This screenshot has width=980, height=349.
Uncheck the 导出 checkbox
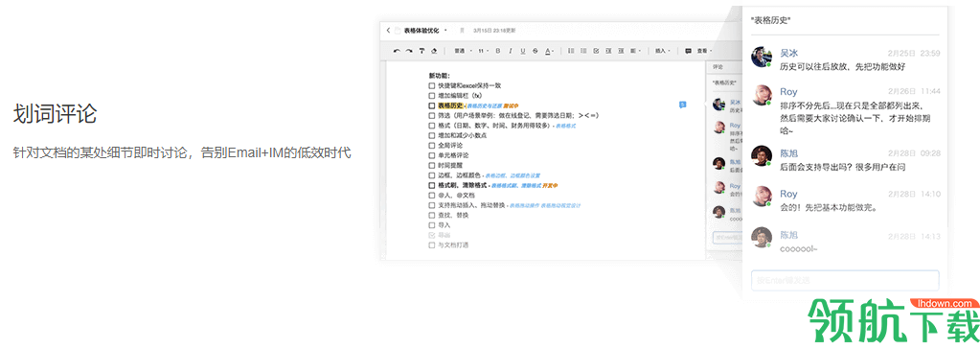click(431, 235)
